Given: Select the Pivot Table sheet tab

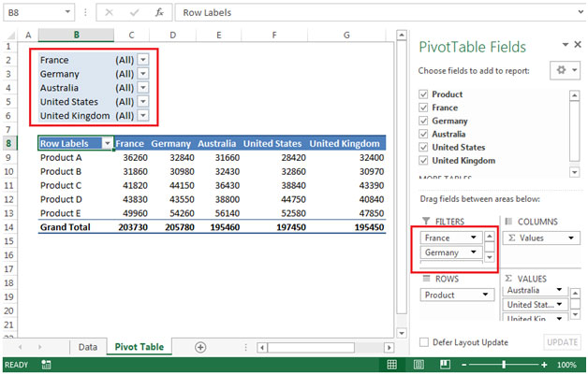Looking at the screenshot, I should click(140, 347).
